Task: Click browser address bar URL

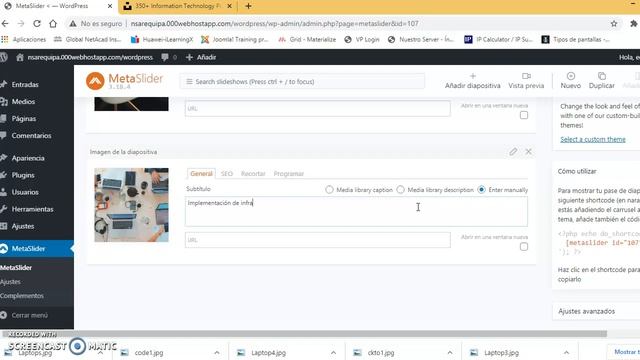Action: point(274,24)
